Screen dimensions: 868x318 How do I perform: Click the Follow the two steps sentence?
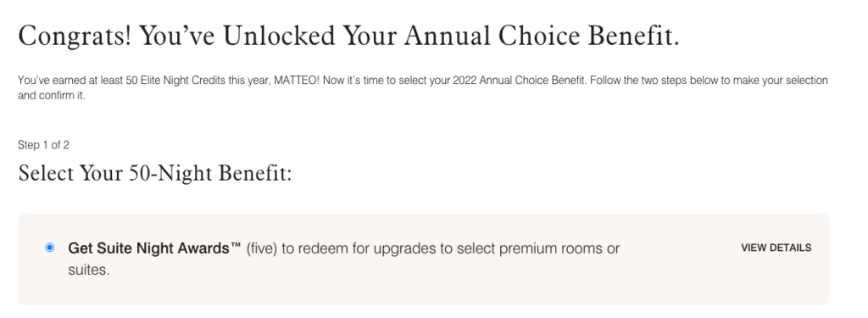click(709, 81)
